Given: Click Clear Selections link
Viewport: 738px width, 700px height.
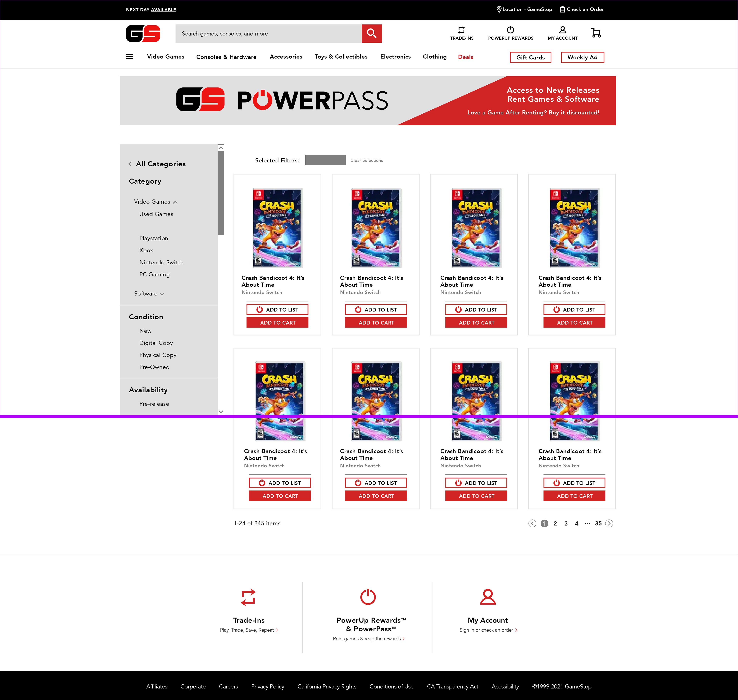Looking at the screenshot, I should 367,161.
